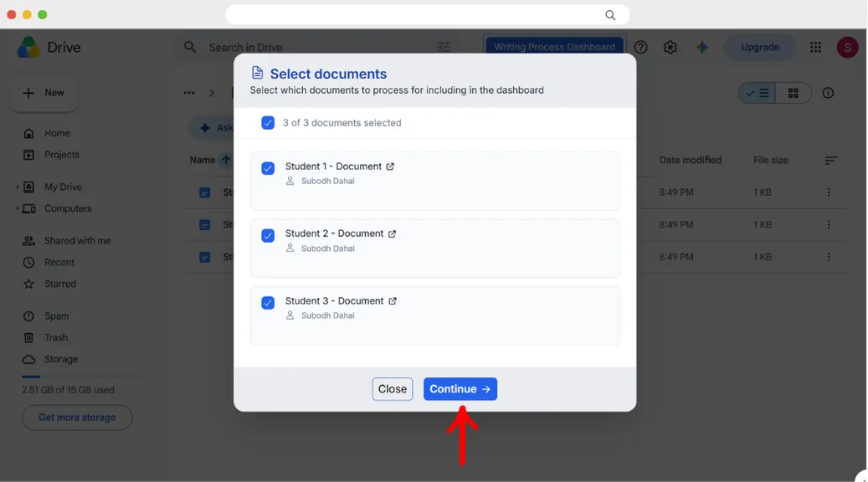
Task: Uncheck the 3 of 3 documents selected checkbox
Action: [268, 123]
